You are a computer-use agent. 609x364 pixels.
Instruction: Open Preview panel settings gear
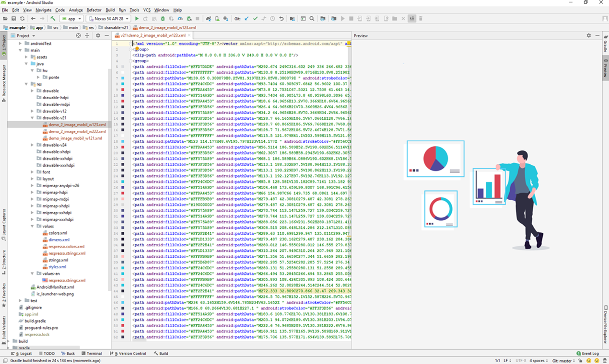tap(589, 35)
